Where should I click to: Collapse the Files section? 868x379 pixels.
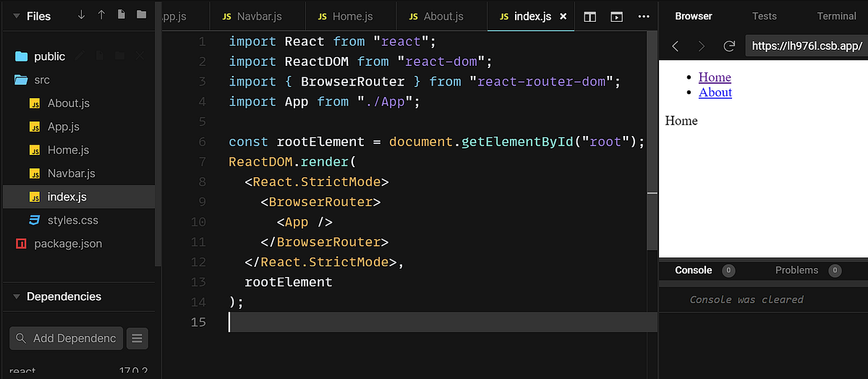(x=15, y=16)
